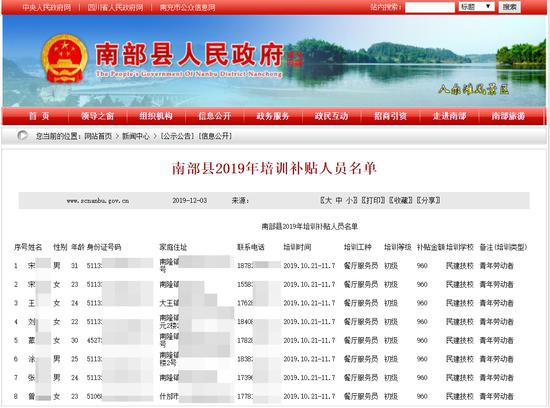Click 新闻中心 in breadcrumb trail
The width and height of the screenshot is (550, 408).
pyautogui.click(x=136, y=136)
